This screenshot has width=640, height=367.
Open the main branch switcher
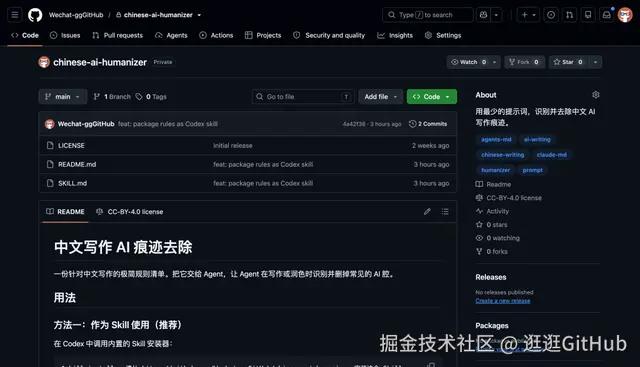click(63, 97)
